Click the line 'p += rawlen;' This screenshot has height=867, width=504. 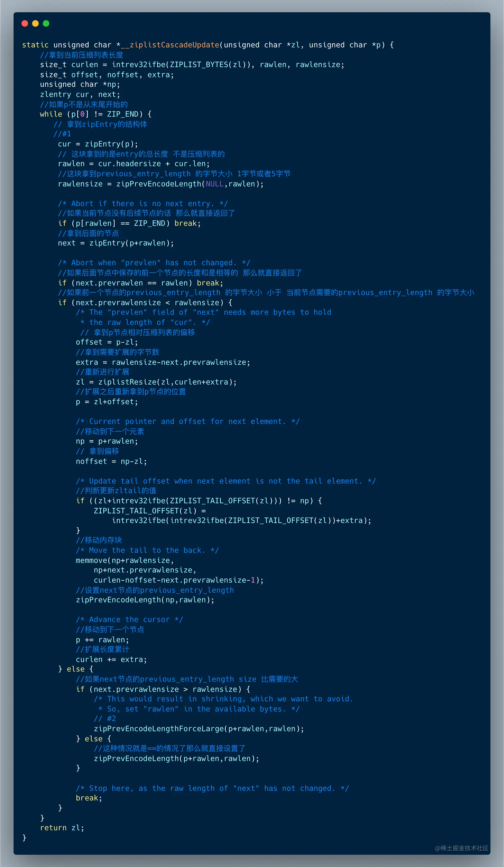(x=102, y=640)
